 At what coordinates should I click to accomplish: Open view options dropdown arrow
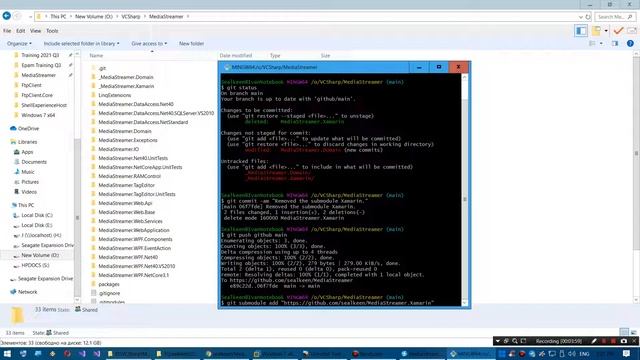601,43
